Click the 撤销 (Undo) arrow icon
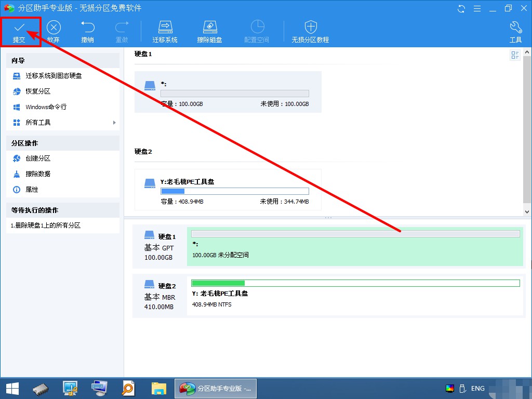The image size is (532, 399). pyautogui.click(x=87, y=27)
